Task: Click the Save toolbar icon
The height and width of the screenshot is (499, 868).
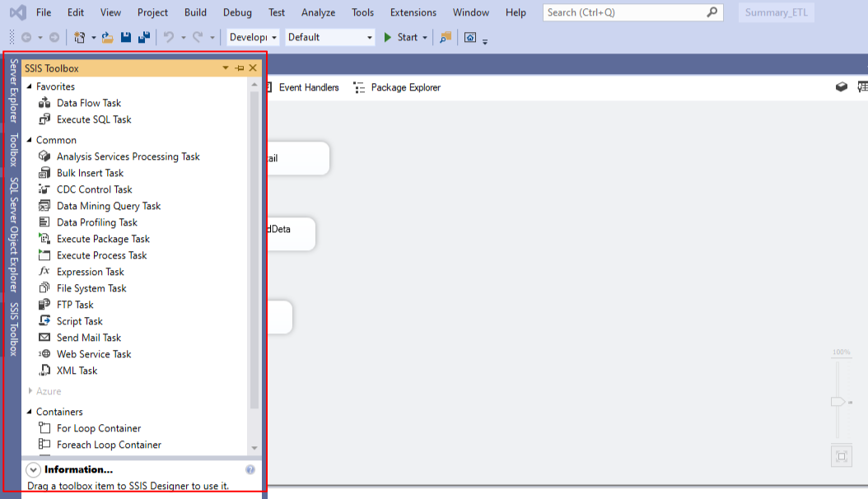Action: point(126,38)
